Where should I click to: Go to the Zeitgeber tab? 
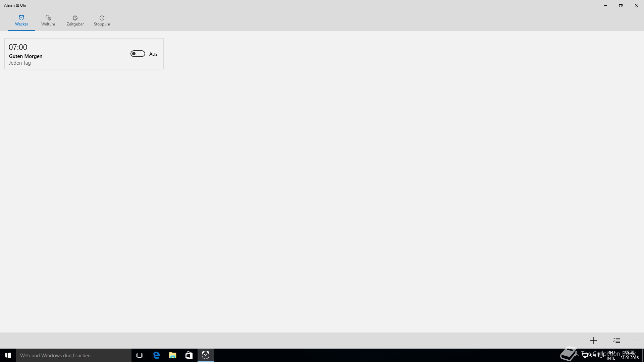[75, 20]
